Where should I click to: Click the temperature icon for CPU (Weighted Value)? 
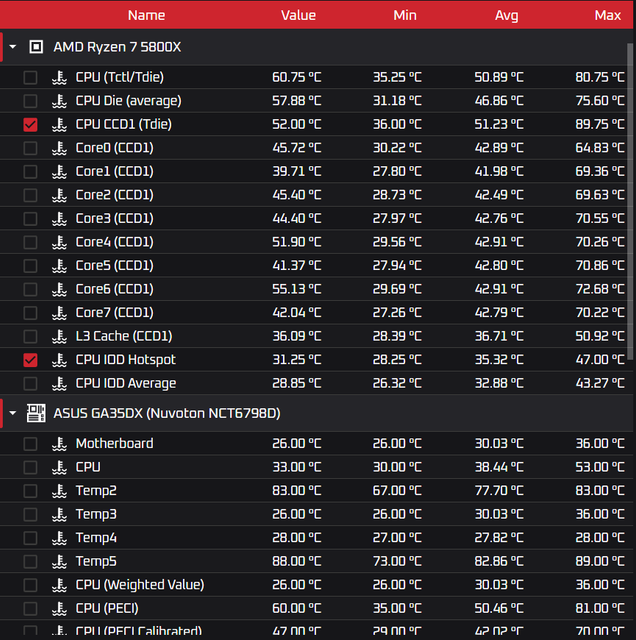(x=60, y=585)
